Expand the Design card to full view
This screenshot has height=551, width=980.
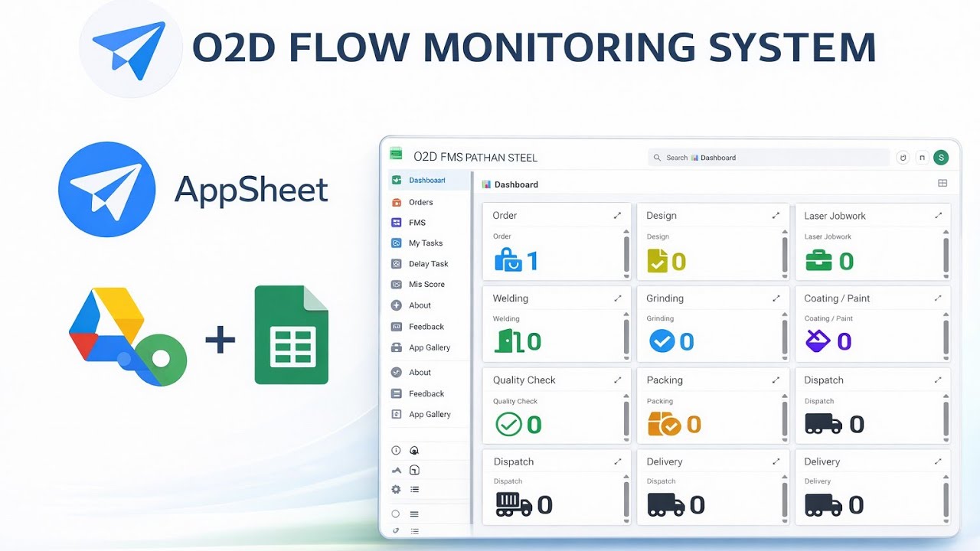(x=776, y=216)
